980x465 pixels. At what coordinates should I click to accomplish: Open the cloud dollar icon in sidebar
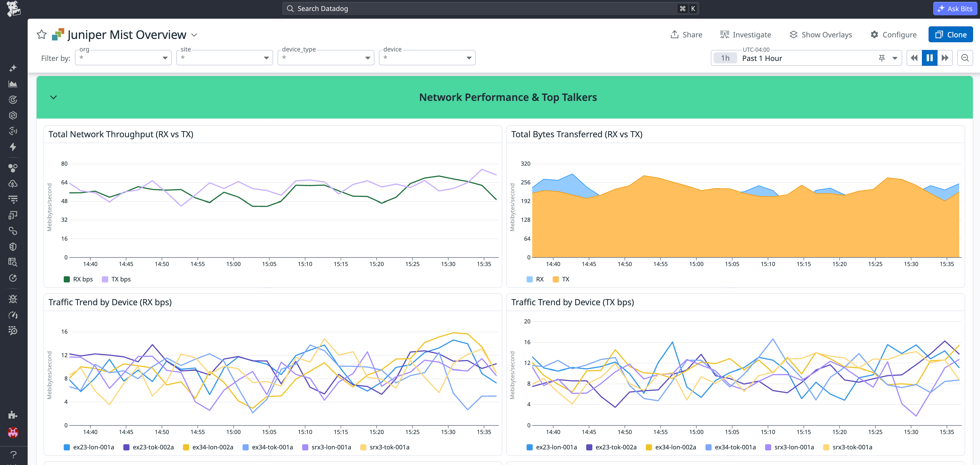point(13,184)
